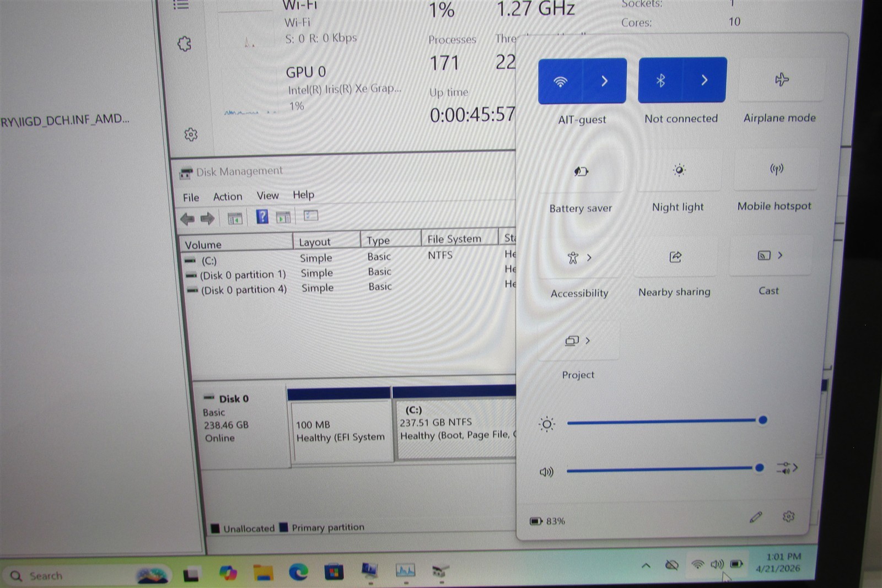This screenshot has width=882, height=588.
Task: Click the Back arrow in Disk Management toolbar
Action: click(187, 219)
